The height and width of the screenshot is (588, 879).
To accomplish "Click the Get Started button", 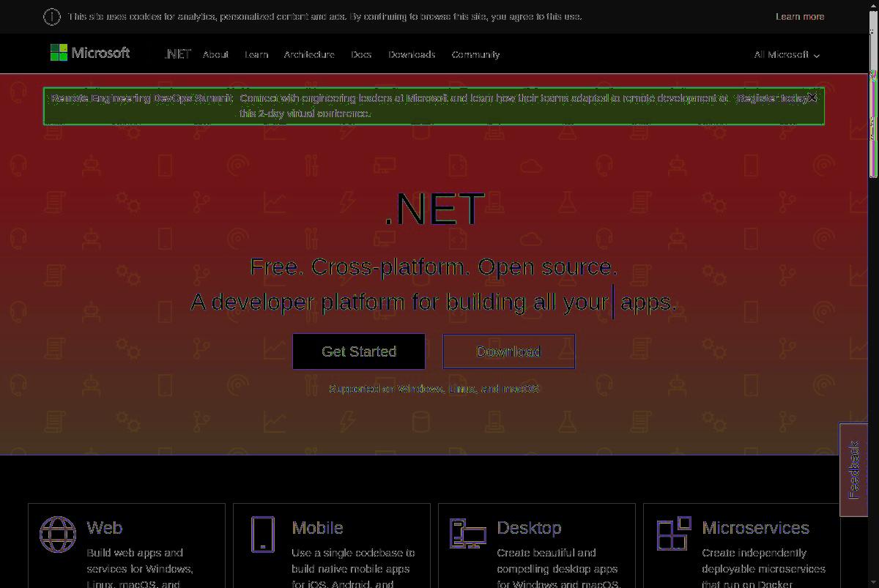I will coord(359,351).
